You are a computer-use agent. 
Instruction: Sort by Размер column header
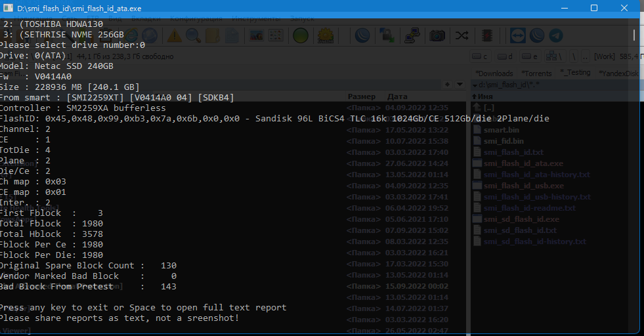click(362, 96)
